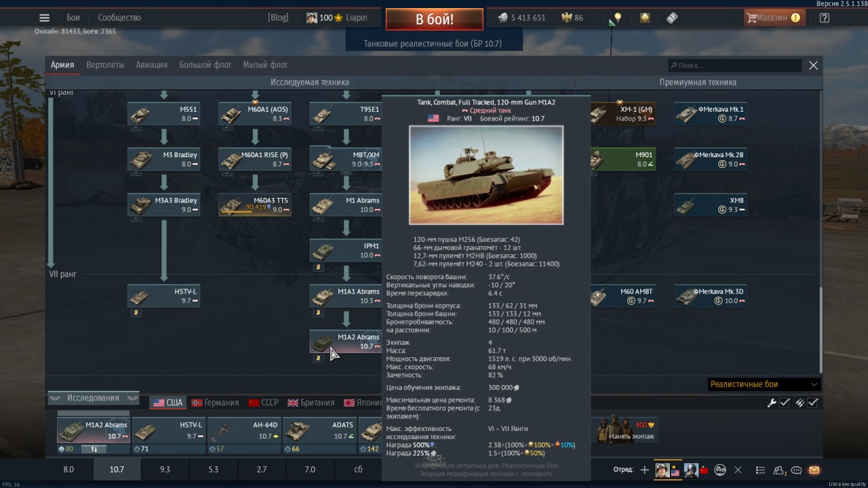Image resolution: width=868 pixels, height=488 pixels.
Task: Open the help question mark icon
Action: [825, 18]
